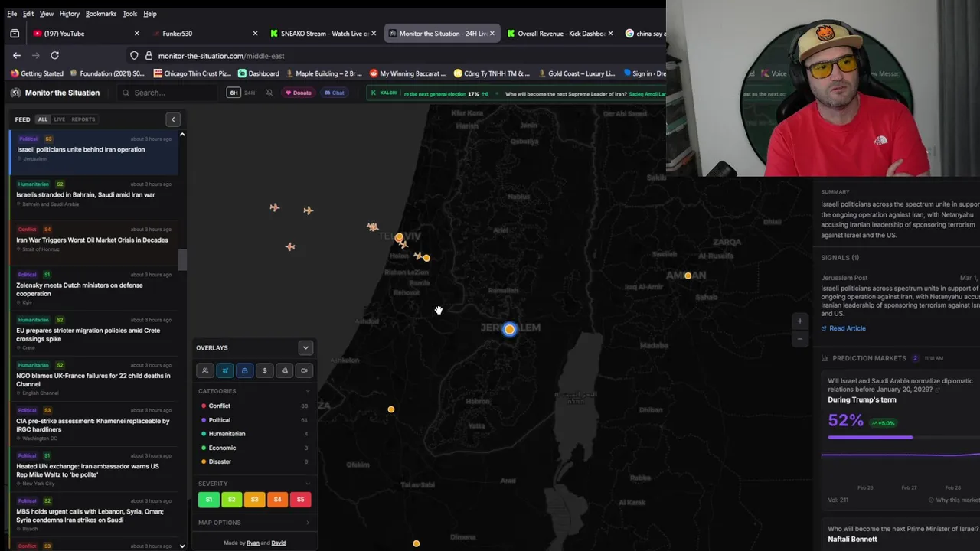Select the green S1 severity swatch

[x=209, y=500]
